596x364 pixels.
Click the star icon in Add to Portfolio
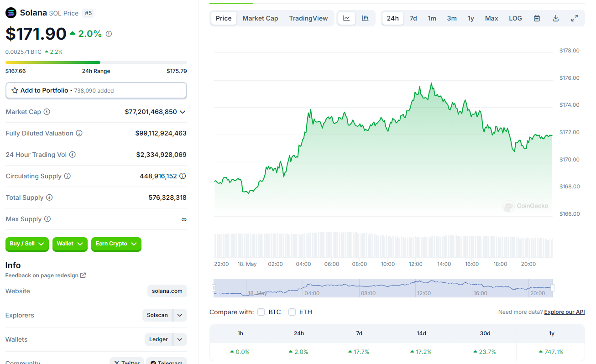click(x=15, y=90)
